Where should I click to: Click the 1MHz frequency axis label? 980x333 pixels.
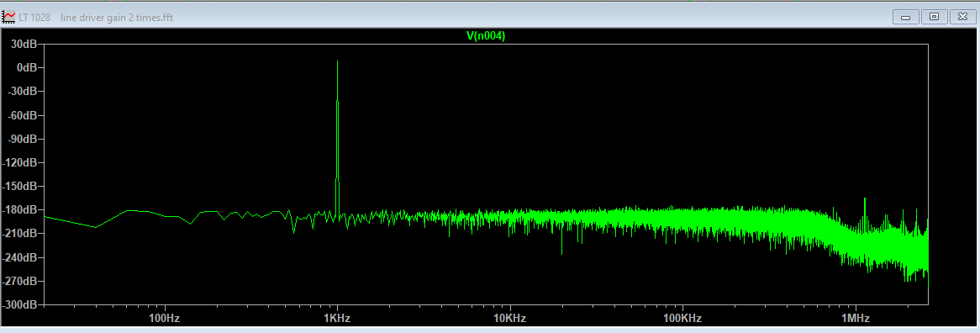[856, 318]
